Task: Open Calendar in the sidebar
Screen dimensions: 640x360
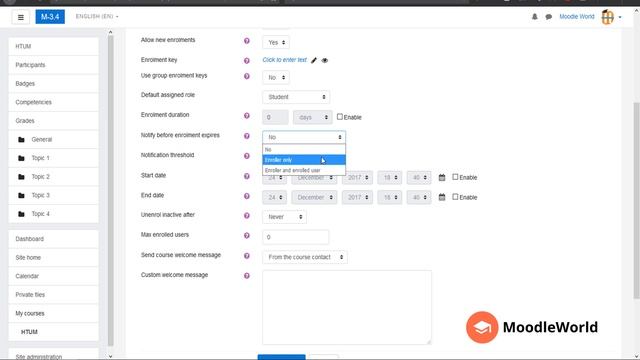Action: click(53, 276)
